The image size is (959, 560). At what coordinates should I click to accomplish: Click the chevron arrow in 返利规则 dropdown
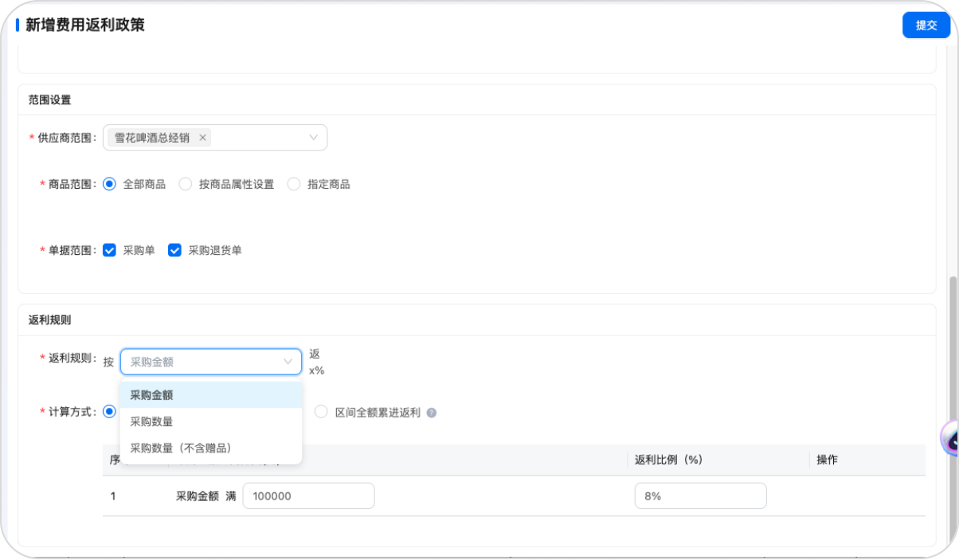tap(288, 362)
